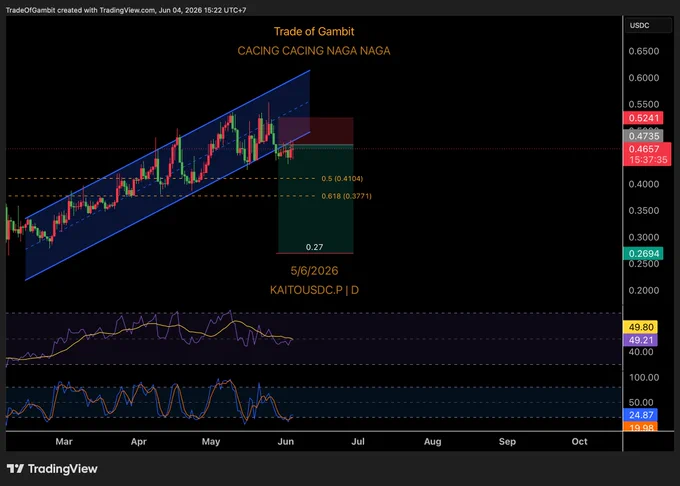Click the 0.5500 price axis label
The width and height of the screenshot is (680, 486).
pos(644,104)
